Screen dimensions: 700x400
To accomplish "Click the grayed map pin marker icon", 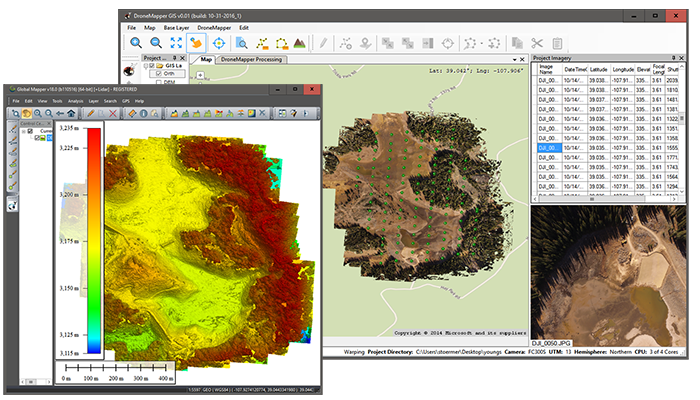I will (x=366, y=43).
